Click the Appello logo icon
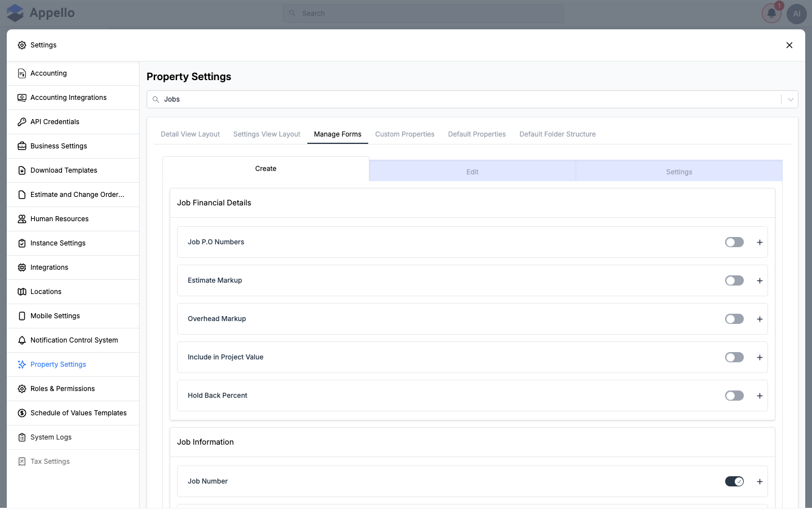Image resolution: width=812 pixels, height=518 pixels. click(x=15, y=13)
